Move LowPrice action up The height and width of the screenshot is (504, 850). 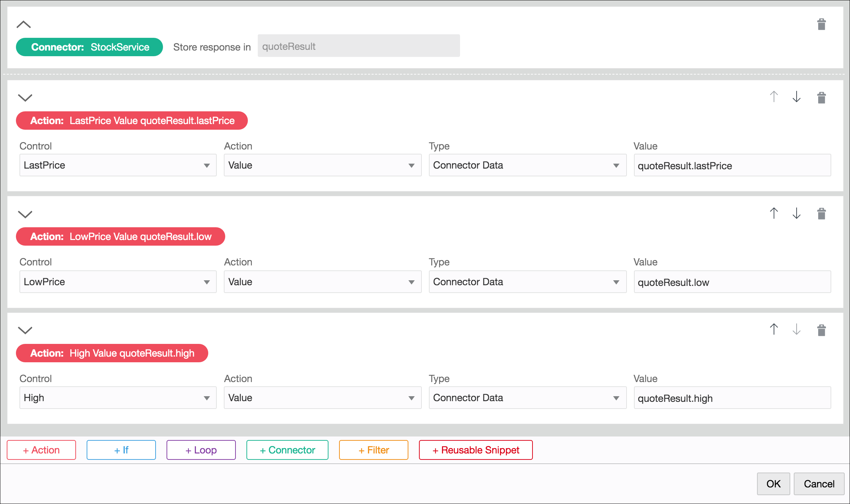click(x=774, y=213)
